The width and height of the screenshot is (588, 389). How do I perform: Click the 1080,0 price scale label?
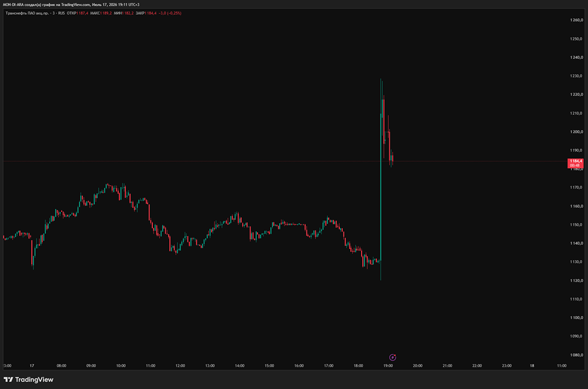click(x=576, y=355)
